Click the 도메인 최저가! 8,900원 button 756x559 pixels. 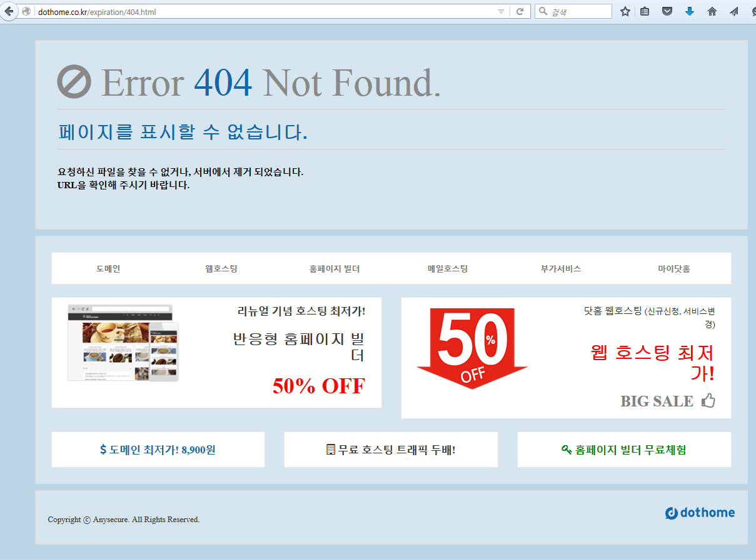point(158,450)
